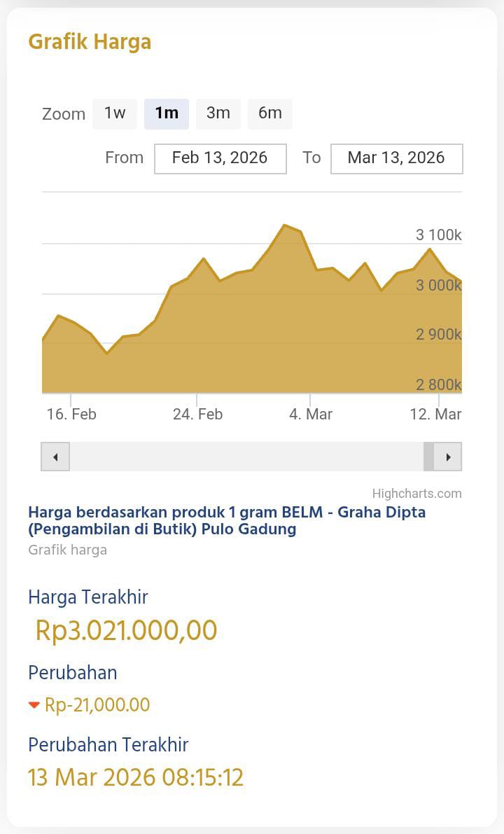
Task: Click the chart title about BELM Graha Dipta
Action: coord(227,520)
